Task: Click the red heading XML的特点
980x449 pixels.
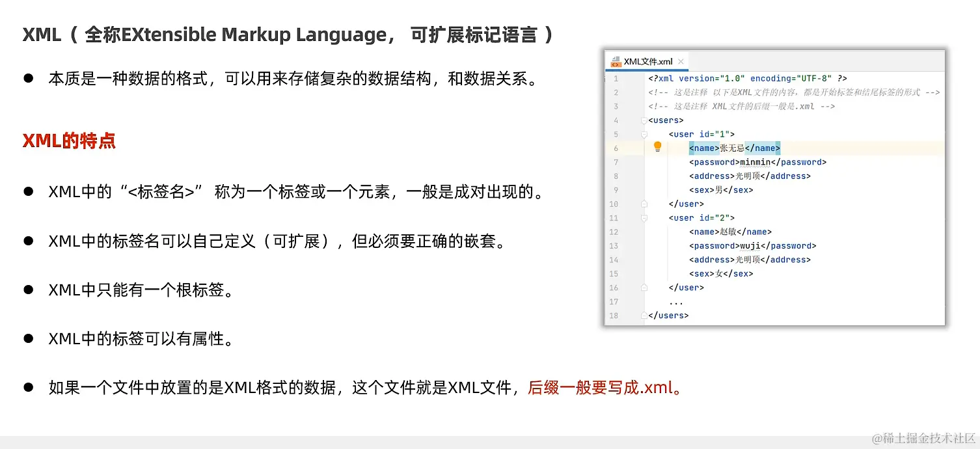Action: 69,141
